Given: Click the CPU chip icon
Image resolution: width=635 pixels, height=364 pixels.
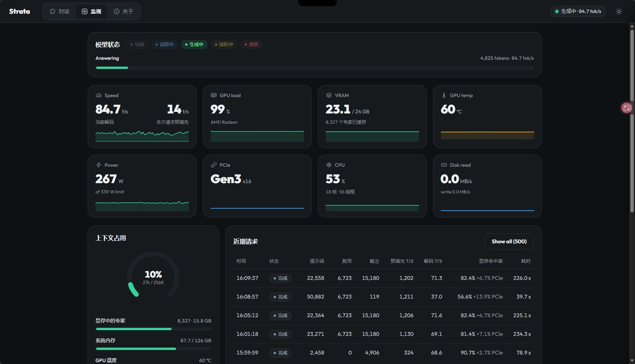Looking at the screenshot, I should 329,165.
